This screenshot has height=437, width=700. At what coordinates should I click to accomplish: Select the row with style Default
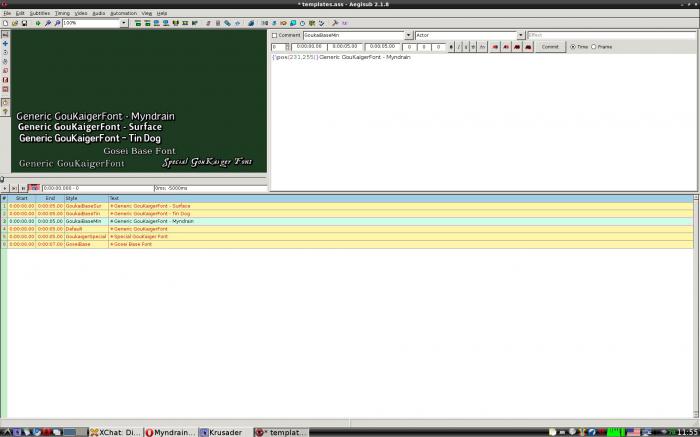tap(350, 229)
